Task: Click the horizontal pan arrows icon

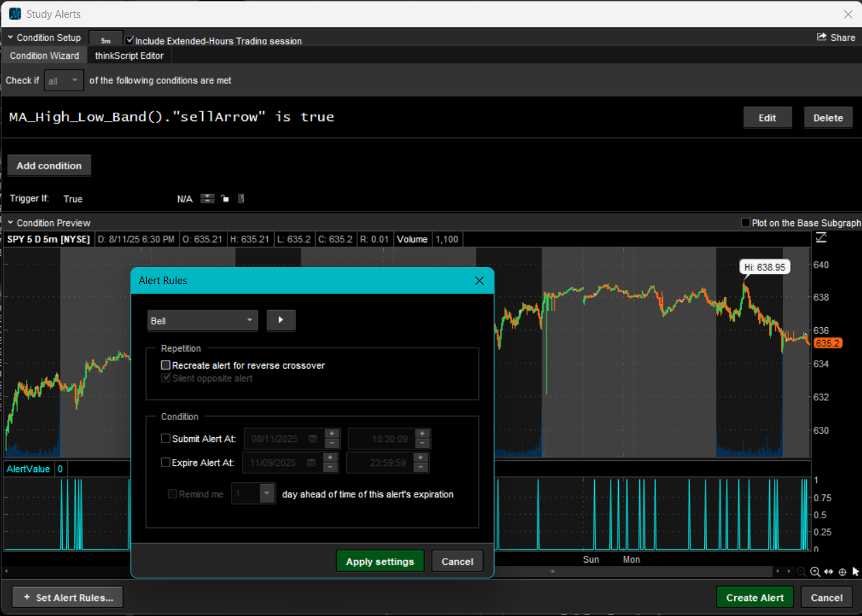Action: [829, 572]
